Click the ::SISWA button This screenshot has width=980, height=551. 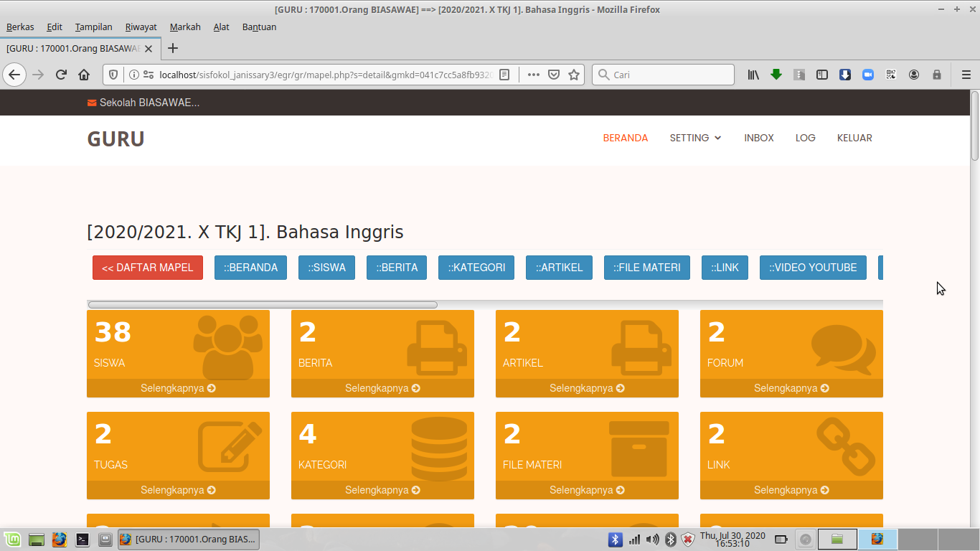[326, 268]
